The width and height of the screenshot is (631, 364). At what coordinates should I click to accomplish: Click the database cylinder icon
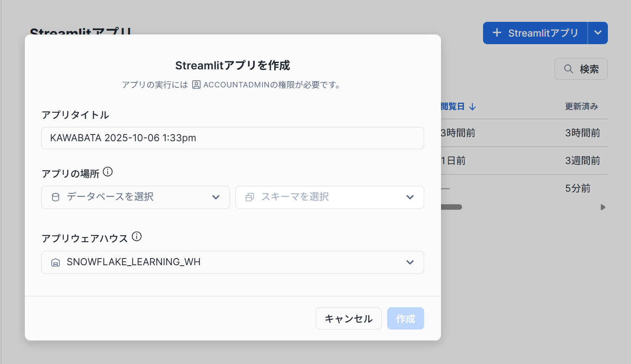tap(55, 197)
